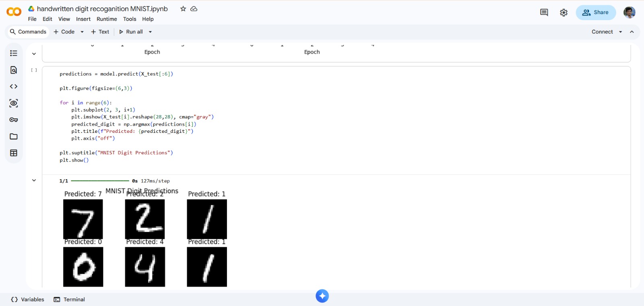Open the Terminal panel
Screen dimensions: 644x306
[70, 300]
